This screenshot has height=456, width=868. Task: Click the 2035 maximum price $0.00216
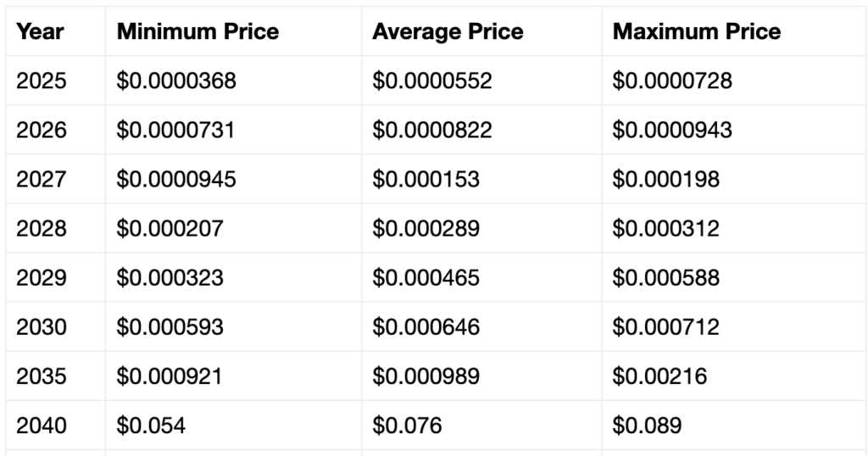pos(659,376)
